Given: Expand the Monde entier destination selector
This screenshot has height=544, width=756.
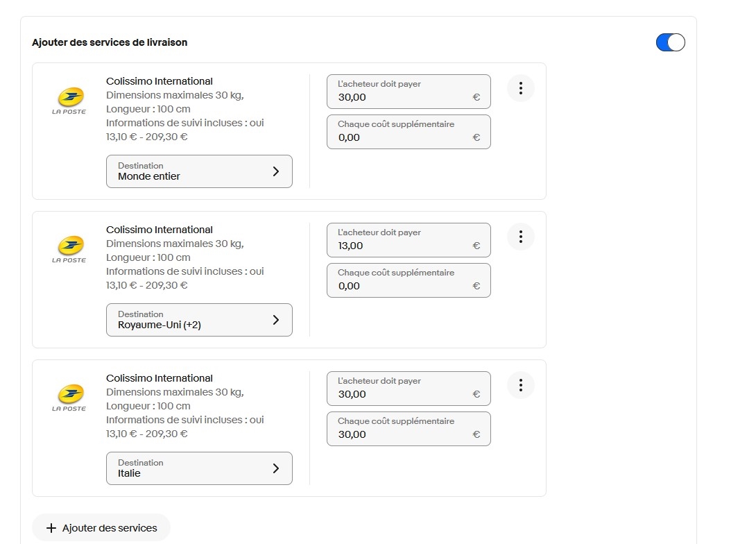Looking at the screenshot, I should [199, 171].
